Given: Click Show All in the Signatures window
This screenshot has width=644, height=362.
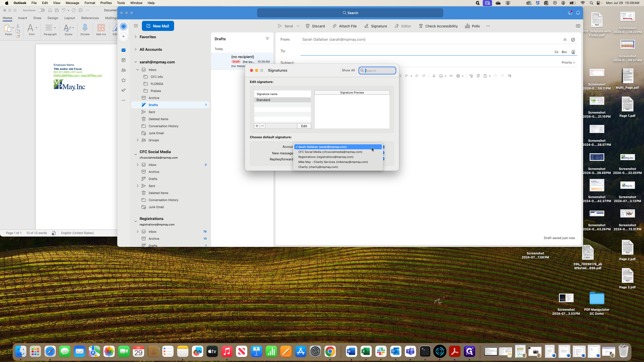Looking at the screenshot, I should pyautogui.click(x=348, y=70).
